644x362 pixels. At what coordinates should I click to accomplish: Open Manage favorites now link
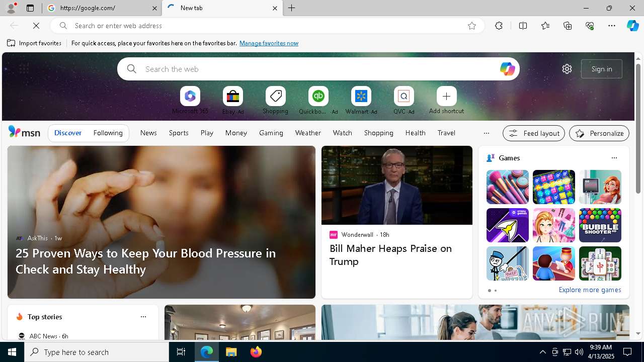tap(269, 43)
